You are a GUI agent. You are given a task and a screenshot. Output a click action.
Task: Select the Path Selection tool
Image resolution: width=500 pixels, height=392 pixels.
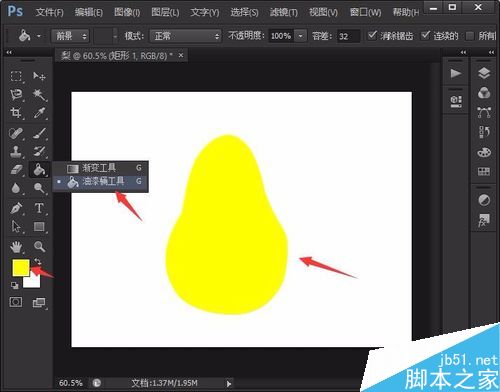pyautogui.click(x=16, y=227)
